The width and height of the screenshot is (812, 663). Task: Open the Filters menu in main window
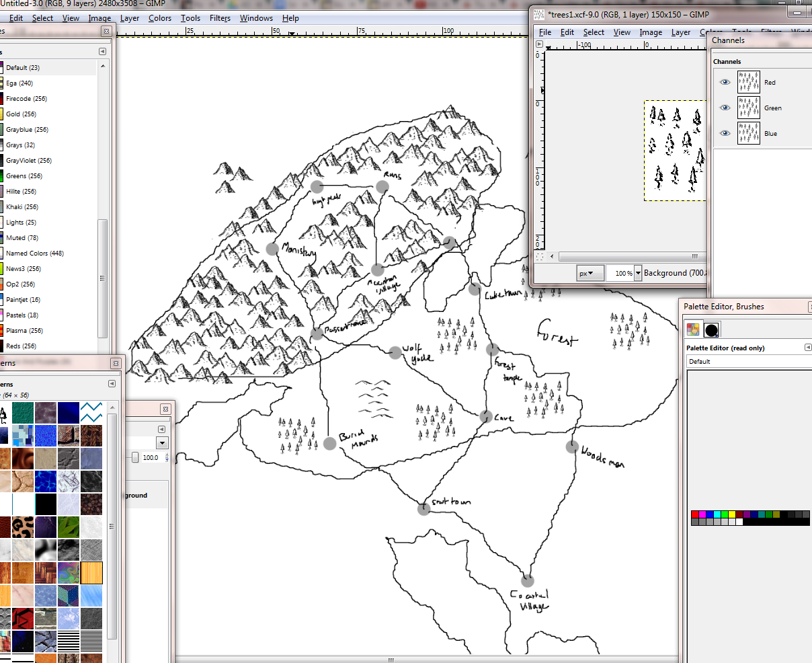tap(220, 18)
